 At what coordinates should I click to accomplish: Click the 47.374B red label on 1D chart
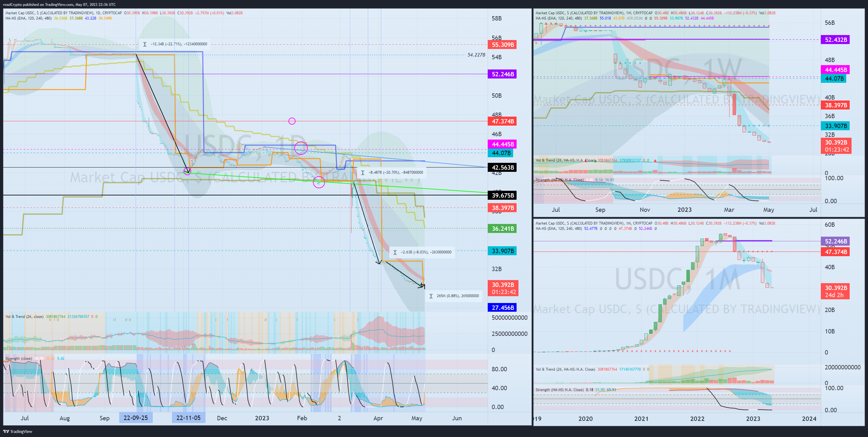tap(502, 121)
